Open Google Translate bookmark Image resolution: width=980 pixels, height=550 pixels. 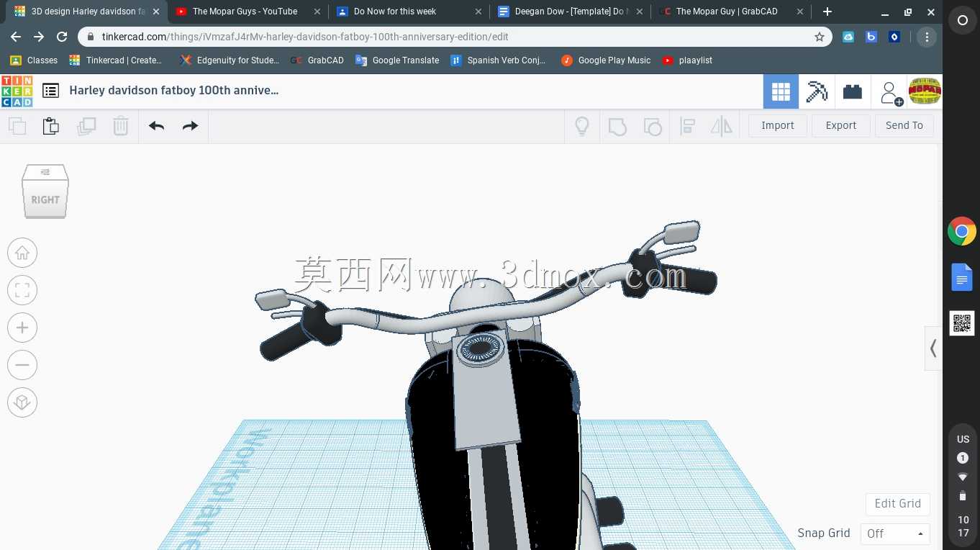[397, 60]
